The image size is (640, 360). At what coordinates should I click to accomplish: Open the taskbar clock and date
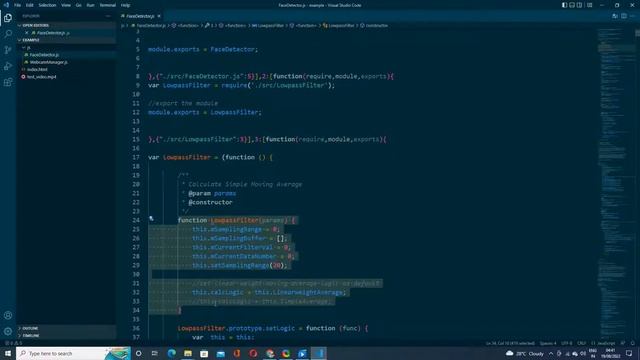[x=610, y=353]
